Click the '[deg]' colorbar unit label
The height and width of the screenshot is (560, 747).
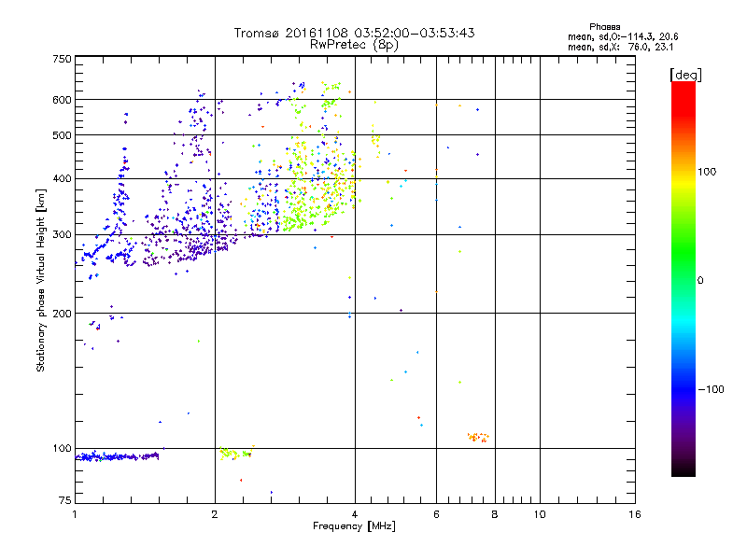(685, 75)
